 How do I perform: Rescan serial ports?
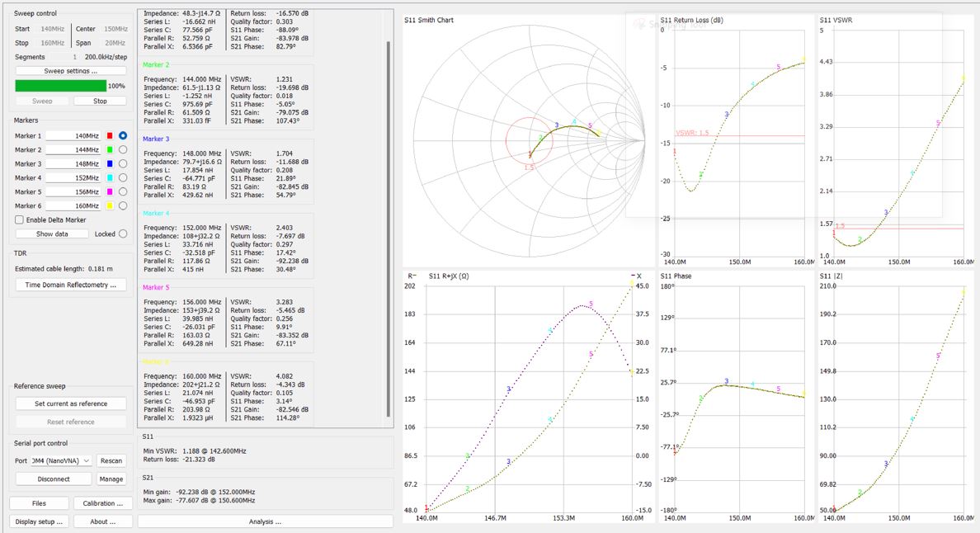click(x=111, y=460)
